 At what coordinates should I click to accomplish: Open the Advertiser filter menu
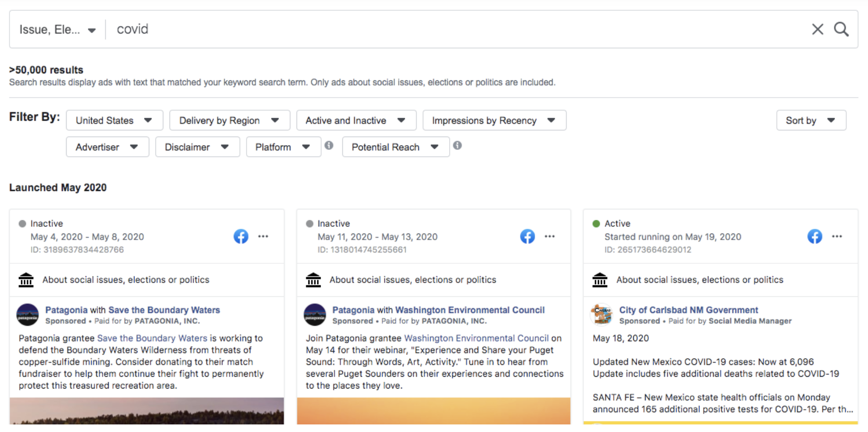108,147
